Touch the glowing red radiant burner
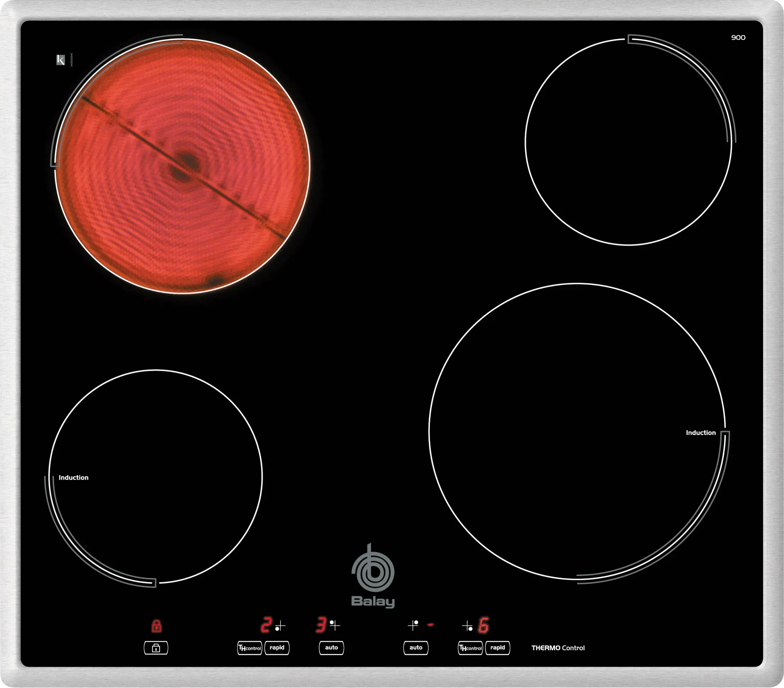784x688 pixels. point(183,166)
